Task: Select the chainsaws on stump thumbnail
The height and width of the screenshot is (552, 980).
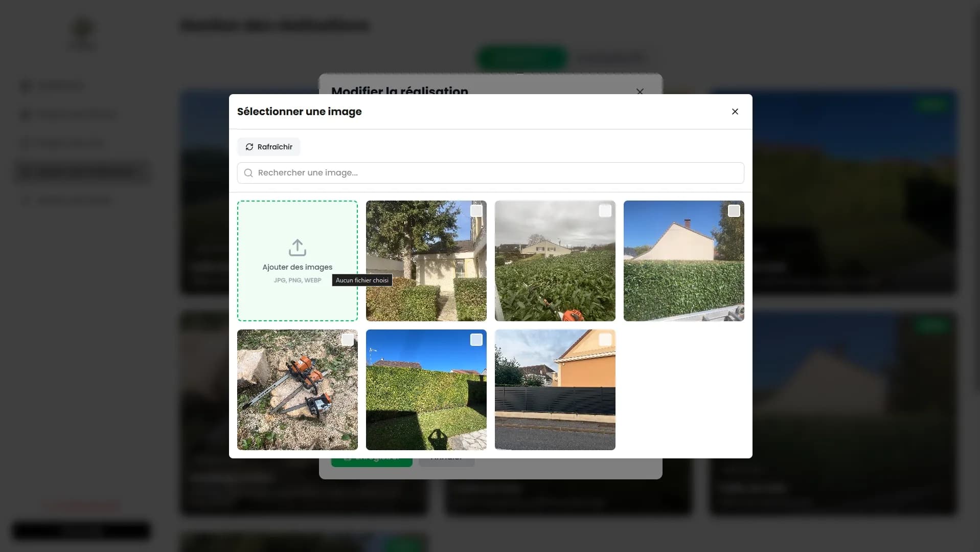Action: [x=298, y=390]
